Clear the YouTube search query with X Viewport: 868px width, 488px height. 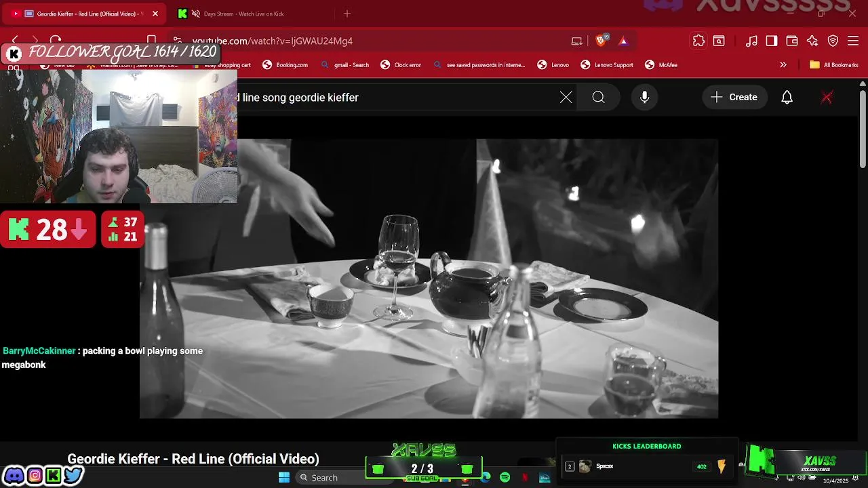click(566, 98)
